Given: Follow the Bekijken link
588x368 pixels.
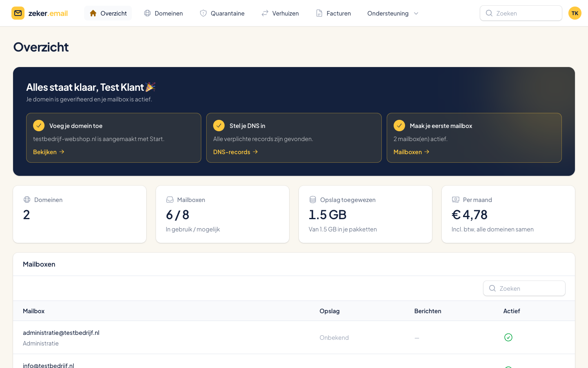Looking at the screenshot, I should pyautogui.click(x=49, y=152).
